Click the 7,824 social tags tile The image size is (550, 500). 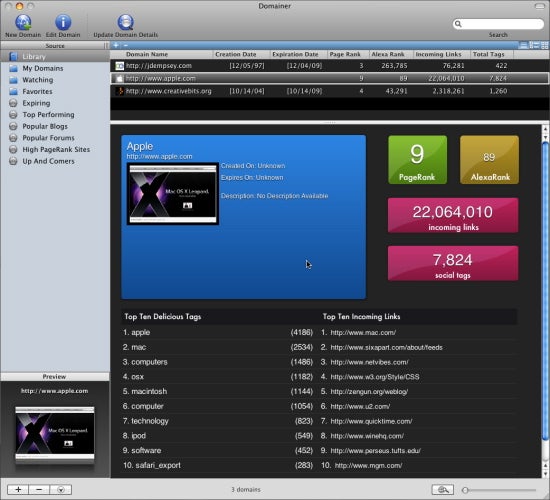pos(453,263)
